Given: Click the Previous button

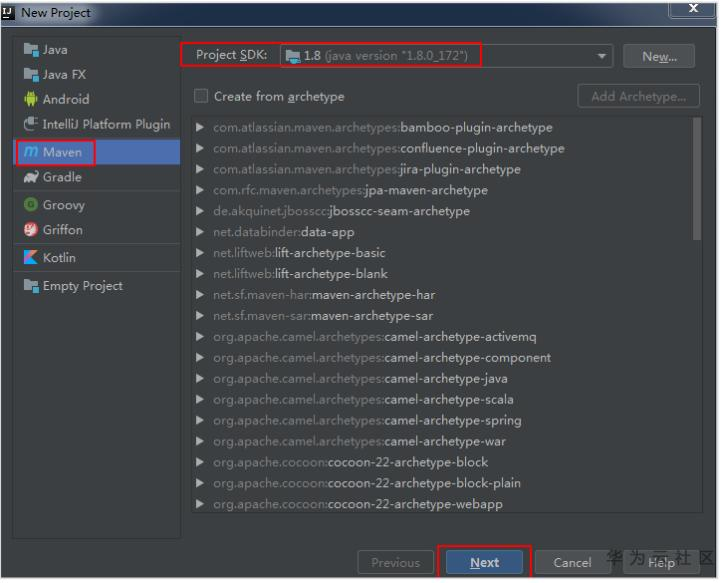Looking at the screenshot, I should coord(395,562).
